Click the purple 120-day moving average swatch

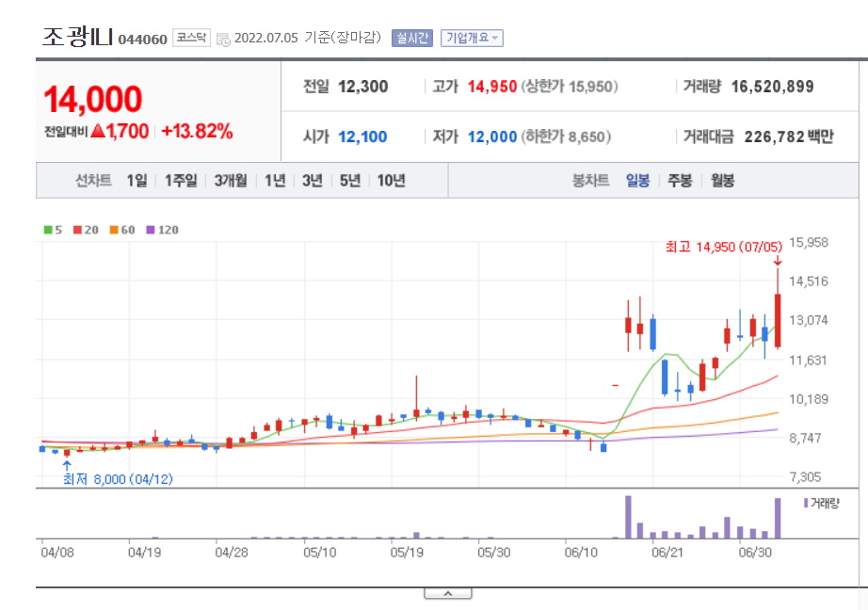(x=151, y=230)
